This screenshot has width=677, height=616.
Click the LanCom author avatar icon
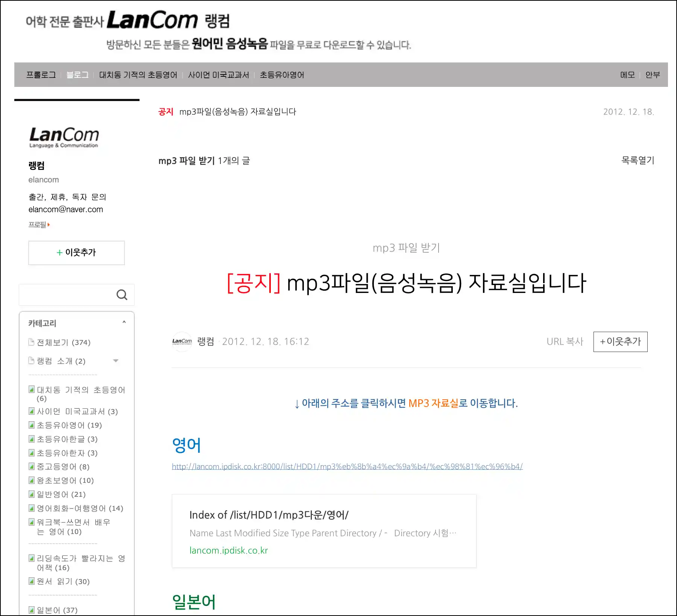pos(182,341)
